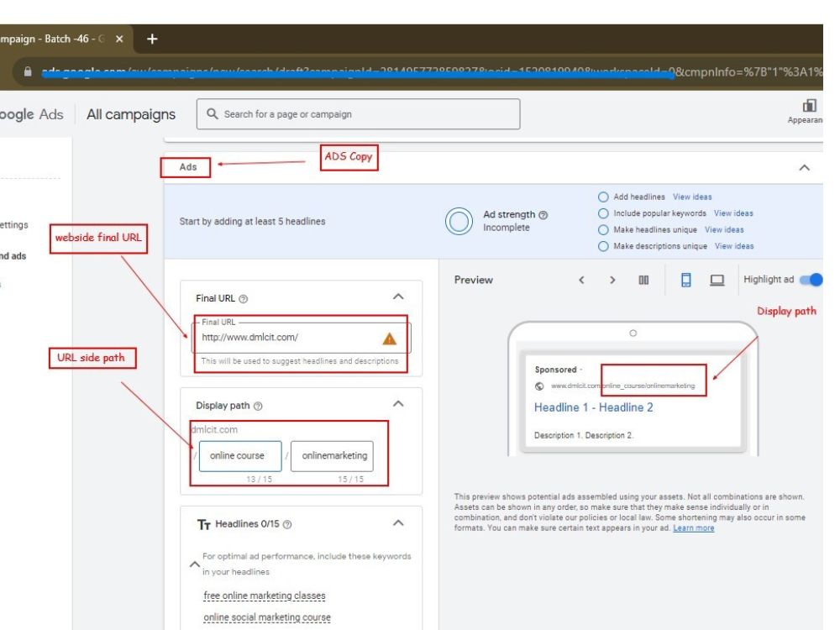Click 'Description 1. Description 2.' preview text
840x630 pixels.
[x=584, y=435]
